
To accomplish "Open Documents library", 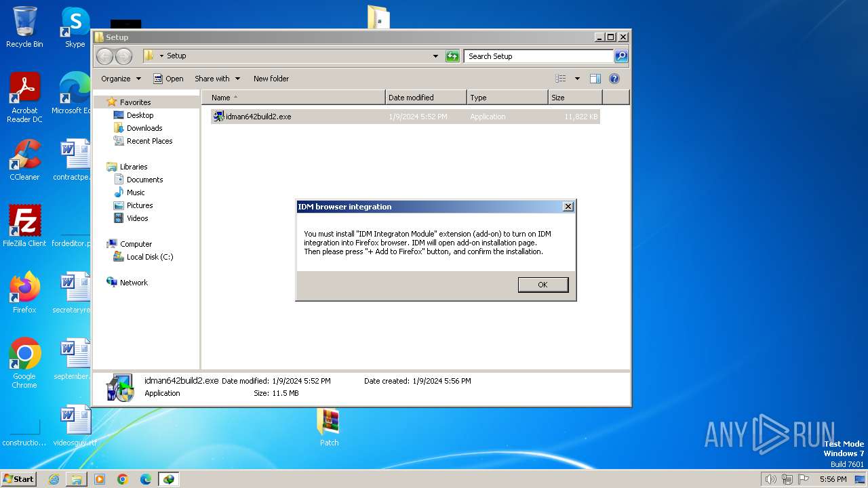I will tap(144, 180).
